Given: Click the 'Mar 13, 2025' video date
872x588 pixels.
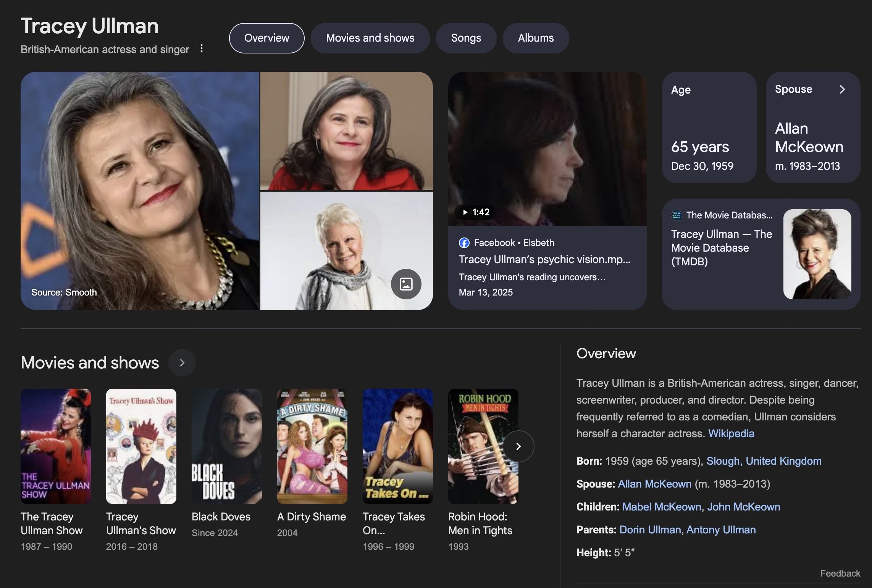Looking at the screenshot, I should coord(486,292).
